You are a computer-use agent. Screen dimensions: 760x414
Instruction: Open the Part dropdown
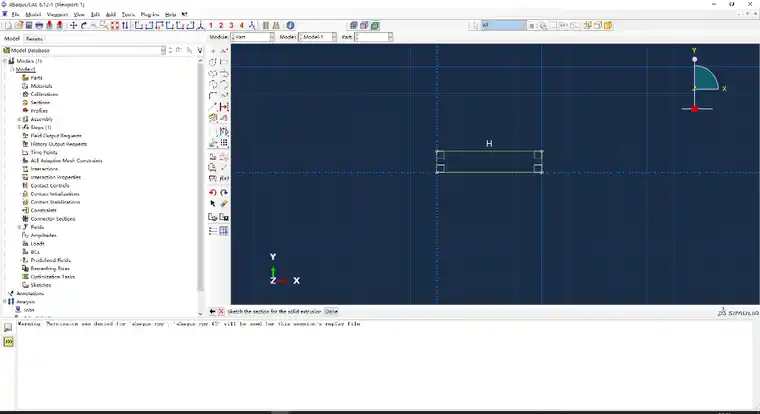tap(373, 37)
